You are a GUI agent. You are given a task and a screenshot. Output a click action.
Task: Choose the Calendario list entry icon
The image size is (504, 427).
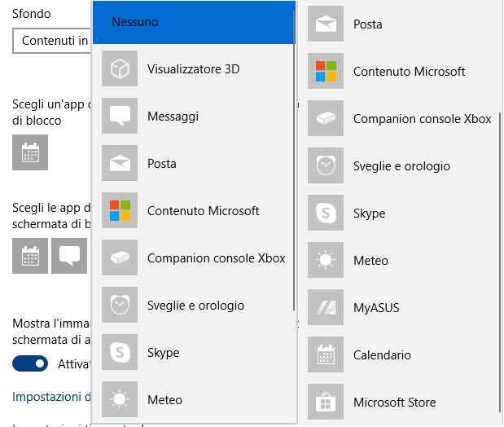point(326,355)
